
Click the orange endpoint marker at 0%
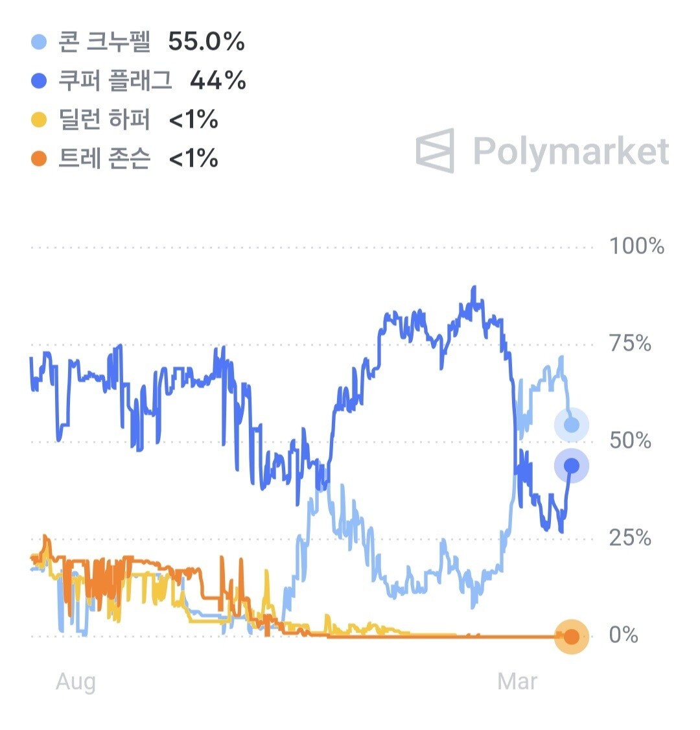[572, 637]
